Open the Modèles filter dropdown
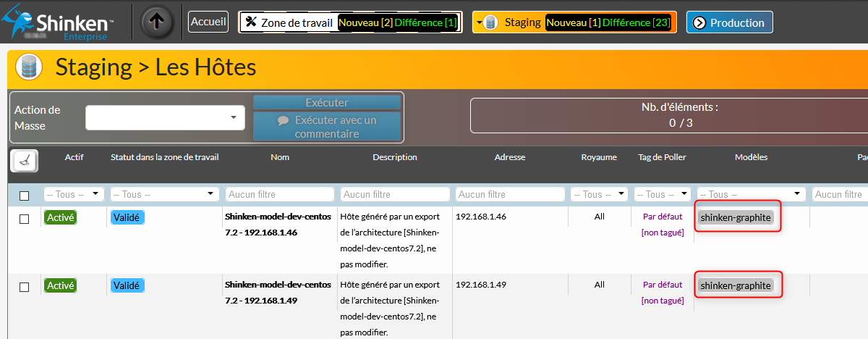868x339 pixels. click(751, 194)
